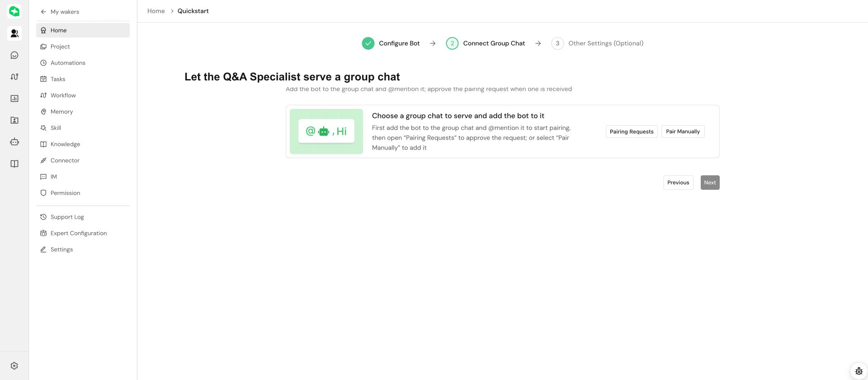The width and height of the screenshot is (868, 380).
Task: Click the green app logo icon
Action: point(14,11)
